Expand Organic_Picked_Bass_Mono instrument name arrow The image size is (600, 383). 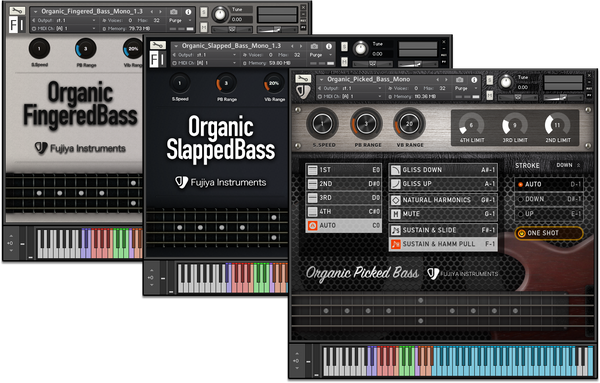321,80
